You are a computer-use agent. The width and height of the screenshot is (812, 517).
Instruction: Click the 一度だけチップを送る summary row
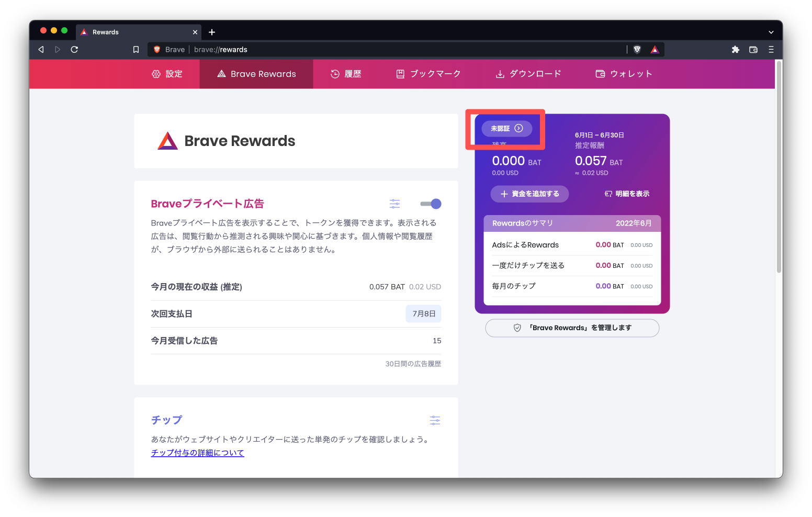click(x=572, y=266)
